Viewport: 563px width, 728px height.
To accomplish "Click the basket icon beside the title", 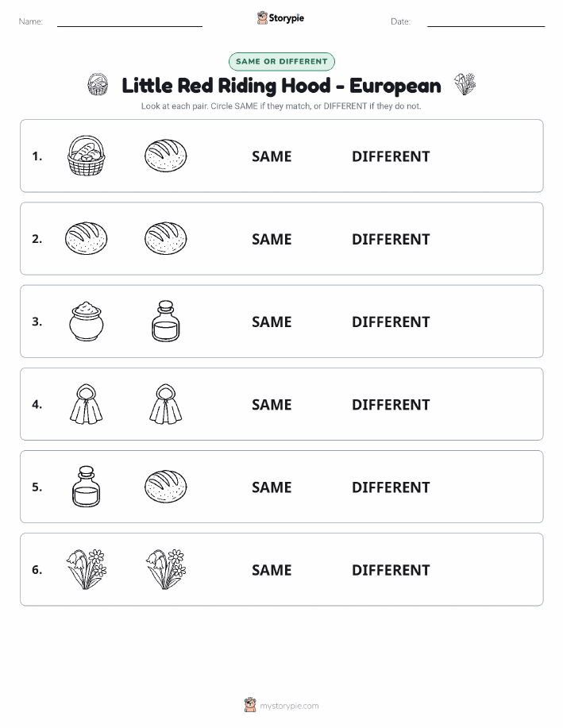I will (x=98, y=84).
